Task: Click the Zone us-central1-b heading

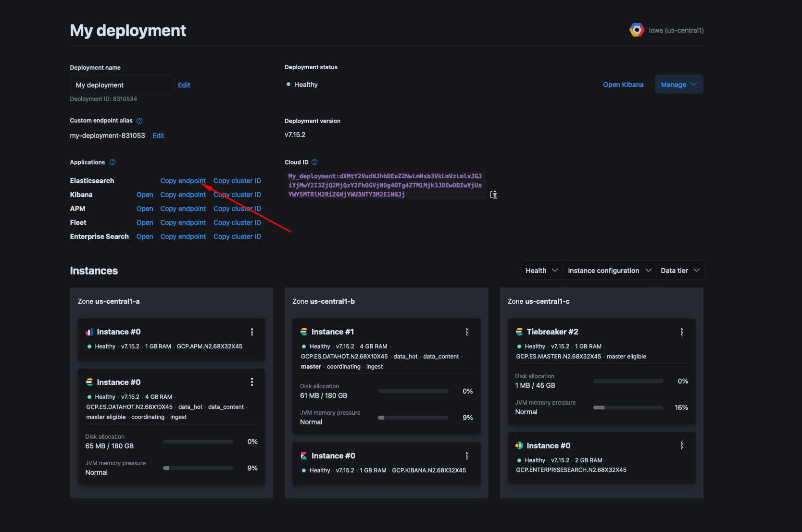Action: click(324, 301)
